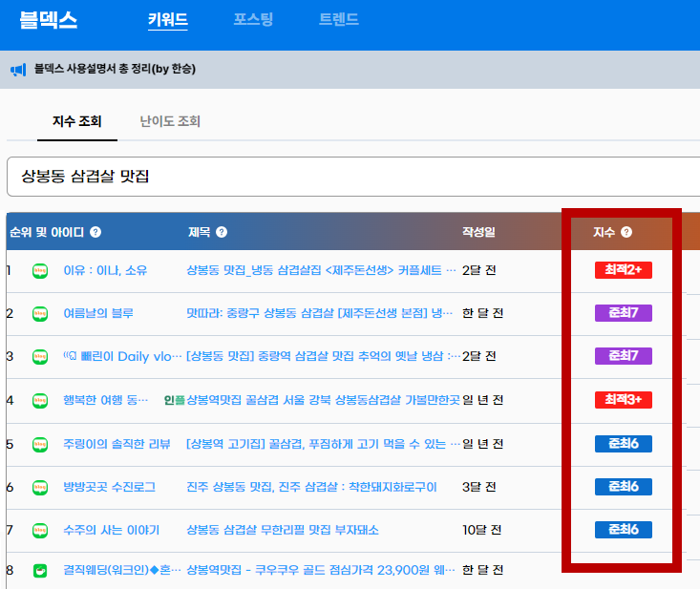Open the 포스팅 menu
Image resolution: width=700 pixels, height=589 pixels.
[x=253, y=19]
